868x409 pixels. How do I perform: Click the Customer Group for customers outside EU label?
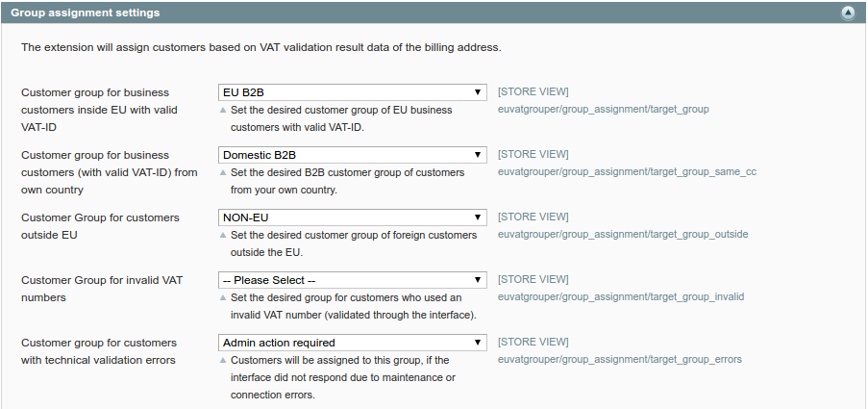(x=100, y=227)
